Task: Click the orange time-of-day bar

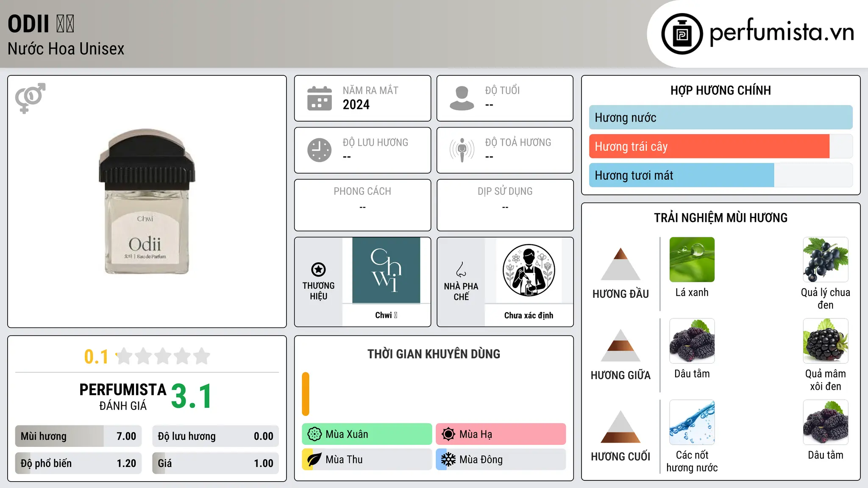Action: click(306, 394)
